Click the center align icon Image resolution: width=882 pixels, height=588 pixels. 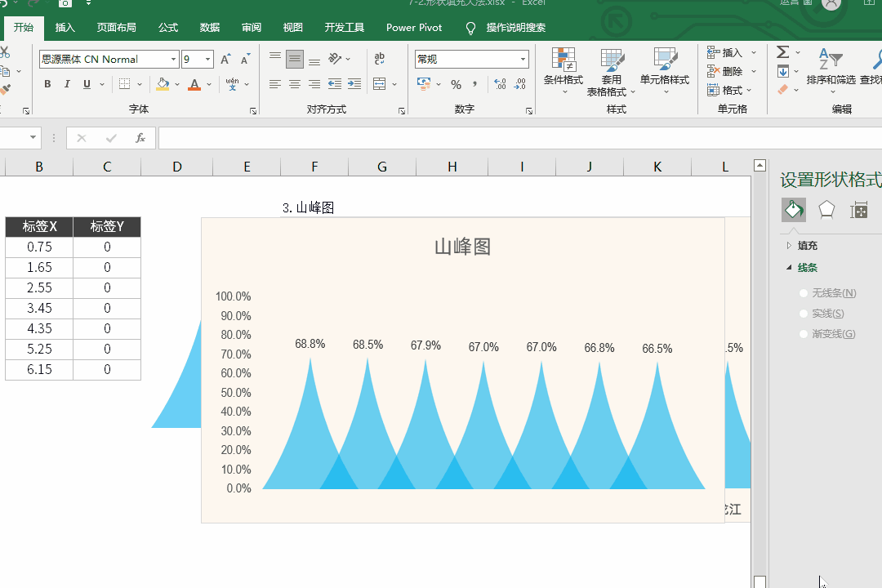click(295, 84)
